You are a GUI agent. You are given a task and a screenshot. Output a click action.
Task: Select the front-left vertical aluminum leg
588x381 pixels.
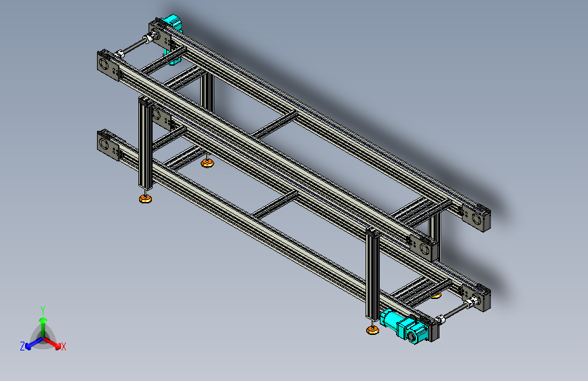146,143
